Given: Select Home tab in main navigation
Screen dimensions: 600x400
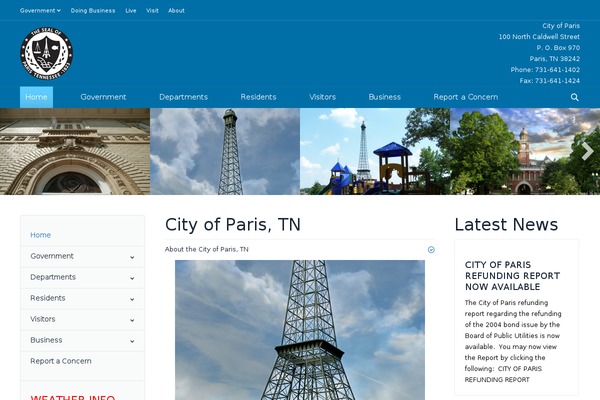Looking at the screenshot, I should (36, 97).
